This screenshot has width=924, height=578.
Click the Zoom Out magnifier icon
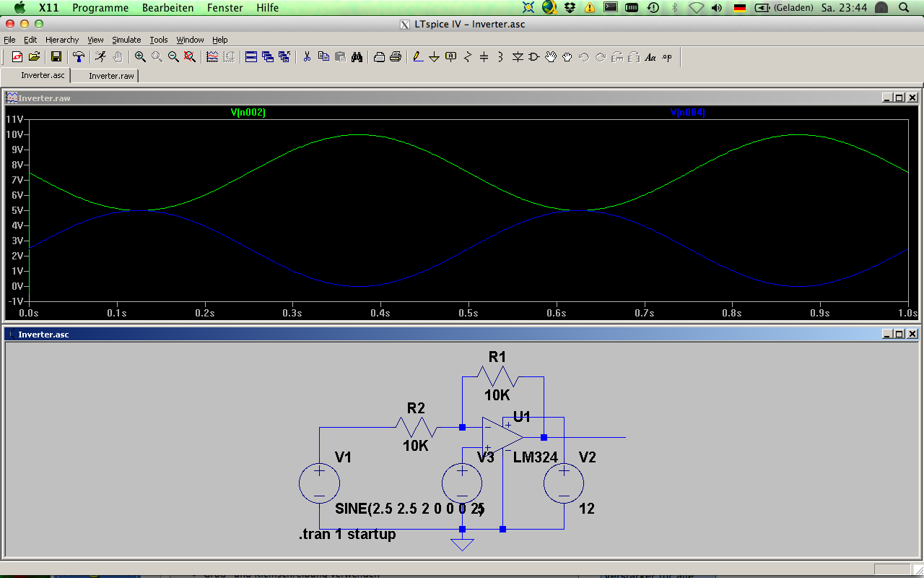click(173, 57)
